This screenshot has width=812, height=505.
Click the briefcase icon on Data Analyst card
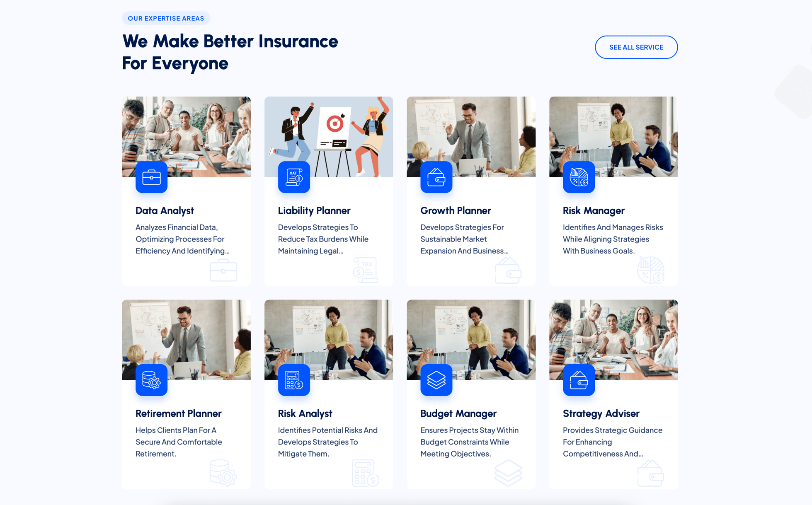point(151,177)
